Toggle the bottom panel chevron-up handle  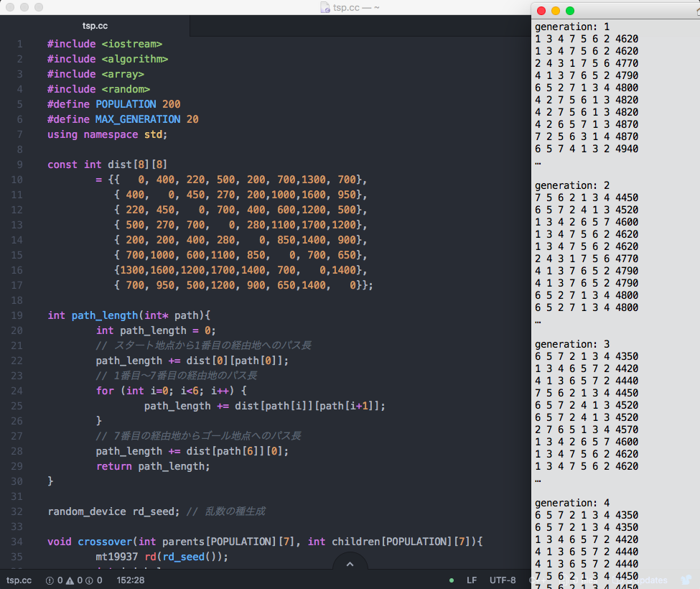[x=350, y=564]
